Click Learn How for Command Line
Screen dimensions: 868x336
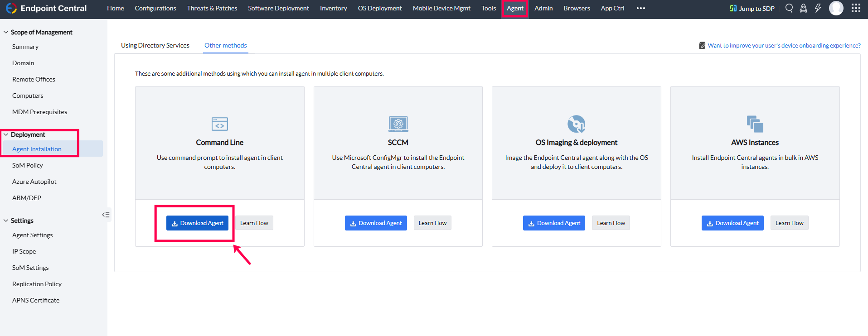point(254,223)
